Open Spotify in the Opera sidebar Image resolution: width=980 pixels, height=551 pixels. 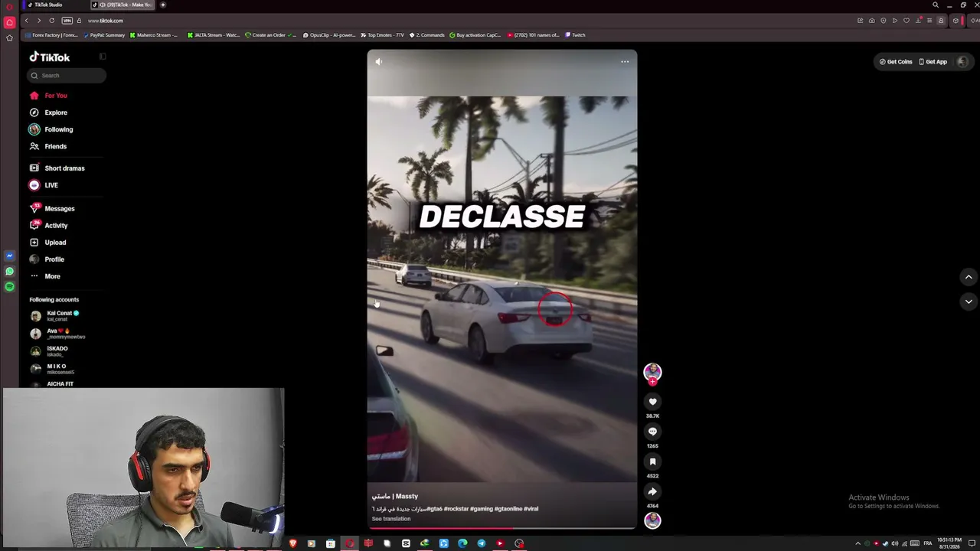(x=9, y=287)
